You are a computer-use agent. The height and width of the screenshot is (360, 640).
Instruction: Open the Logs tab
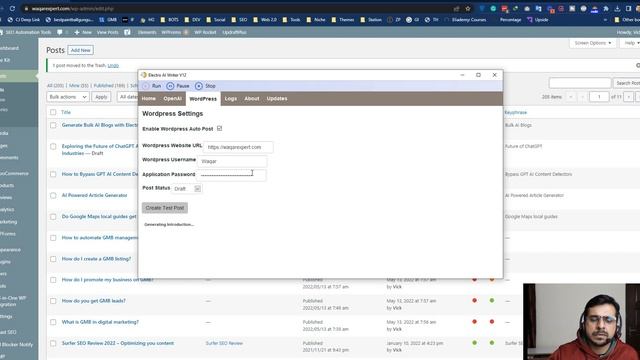231,98
